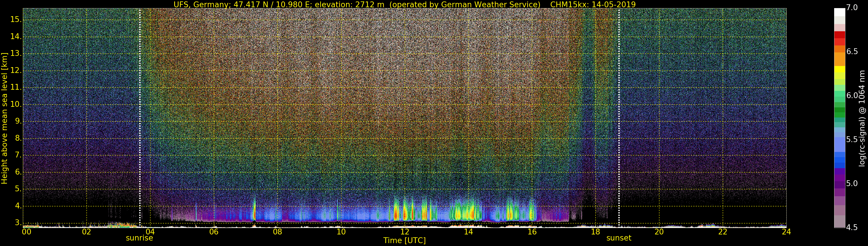This screenshot has width=868, height=246.
Task: Click the '4.' height tick label
Action: pyautogui.click(x=18, y=206)
